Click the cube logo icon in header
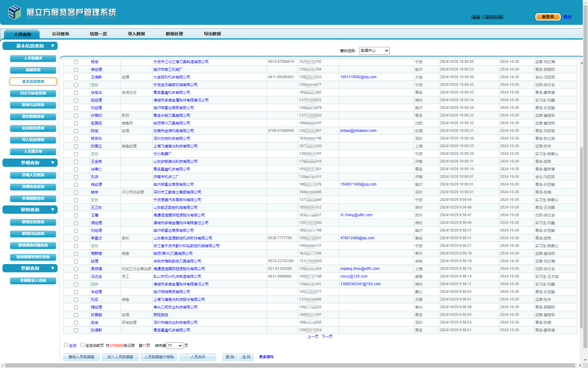 click(x=14, y=12)
